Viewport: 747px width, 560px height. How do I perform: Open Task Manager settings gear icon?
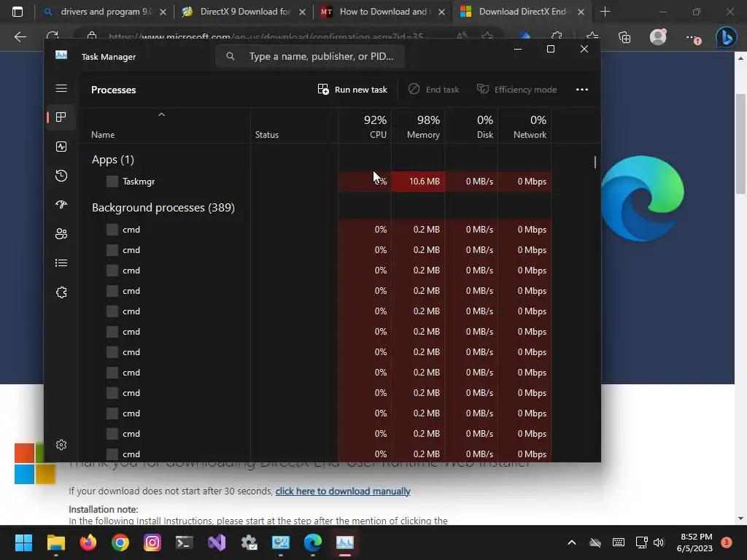[61, 445]
